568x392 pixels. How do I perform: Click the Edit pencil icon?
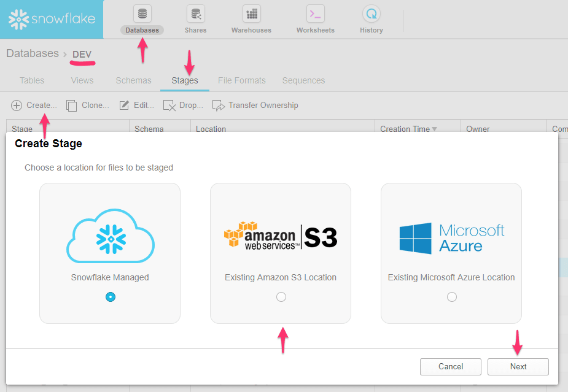(x=124, y=106)
